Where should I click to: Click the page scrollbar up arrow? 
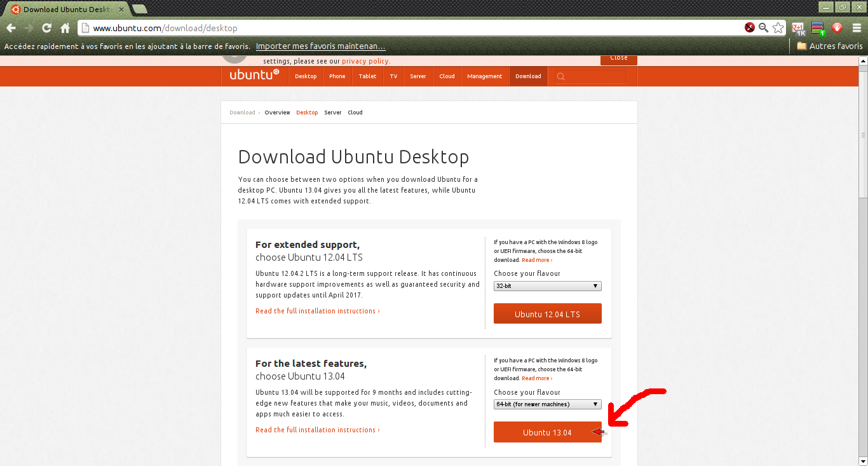coord(863,61)
